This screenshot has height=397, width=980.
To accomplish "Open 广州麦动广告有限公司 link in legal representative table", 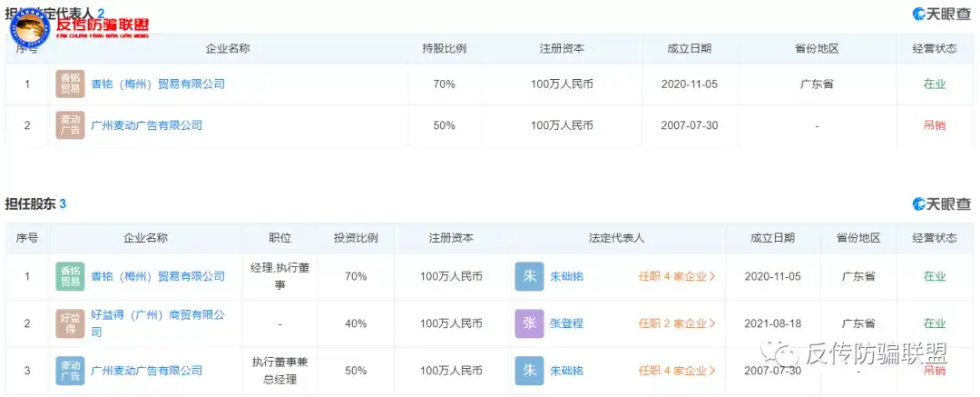I will point(147,125).
